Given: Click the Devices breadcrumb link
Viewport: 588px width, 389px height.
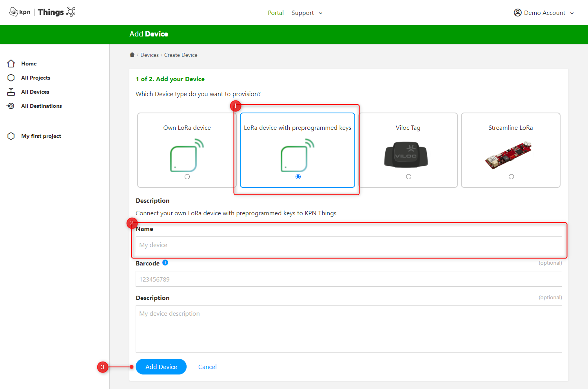Looking at the screenshot, I should click(149, 55).
